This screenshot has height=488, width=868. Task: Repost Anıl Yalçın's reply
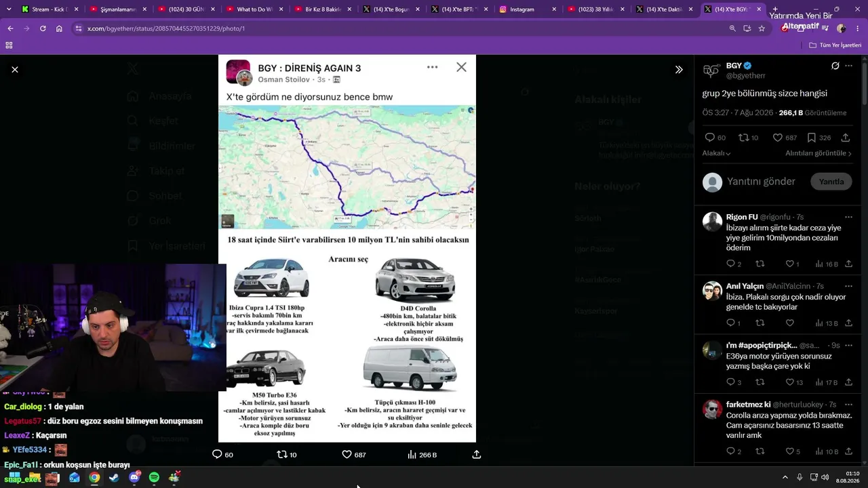760,323
